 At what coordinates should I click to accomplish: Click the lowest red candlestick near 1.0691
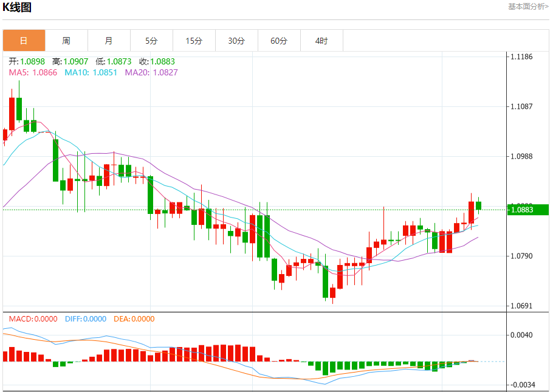(332, 293)
